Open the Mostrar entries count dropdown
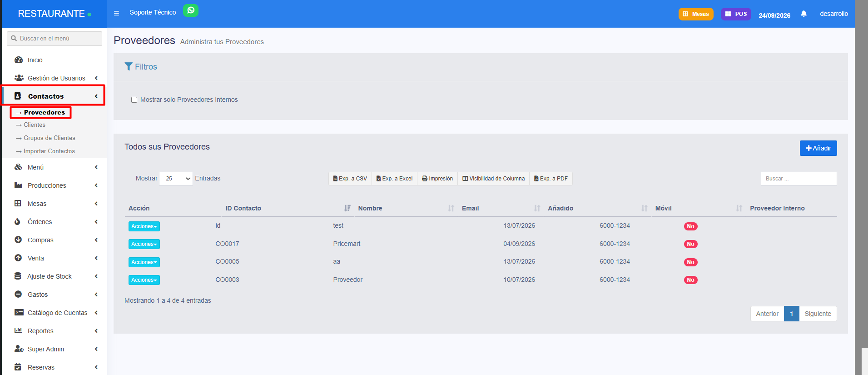868x375 pixels. point(176,179)
